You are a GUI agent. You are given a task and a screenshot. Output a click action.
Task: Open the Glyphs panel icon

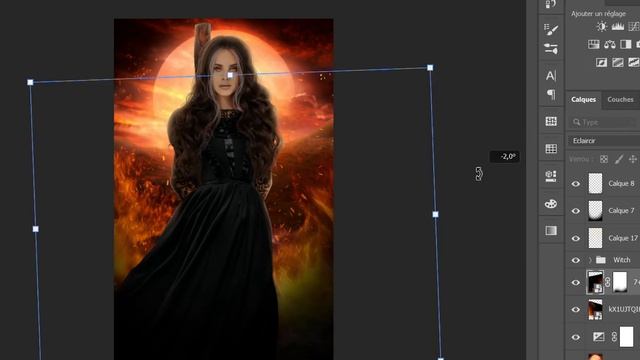(551, 121)
